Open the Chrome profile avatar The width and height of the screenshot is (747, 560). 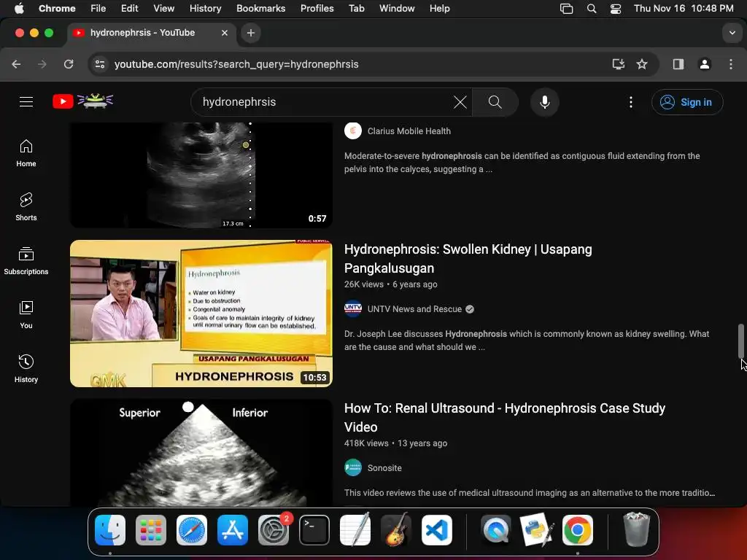pos(705,64)
